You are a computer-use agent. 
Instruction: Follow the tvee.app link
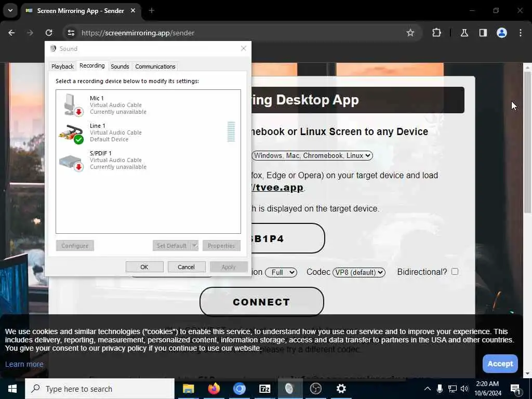click(277, 187)
